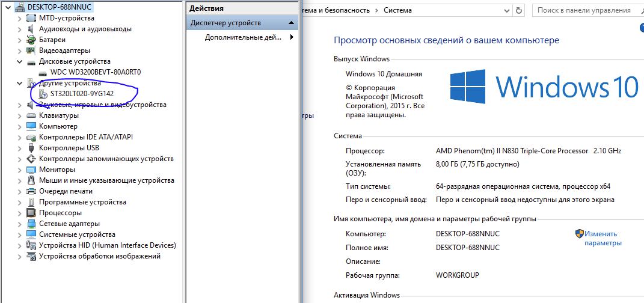Expand the Процессоры node arrow
Image resolution: width=644 pixels, height=303 pixels.
point(20,213)
